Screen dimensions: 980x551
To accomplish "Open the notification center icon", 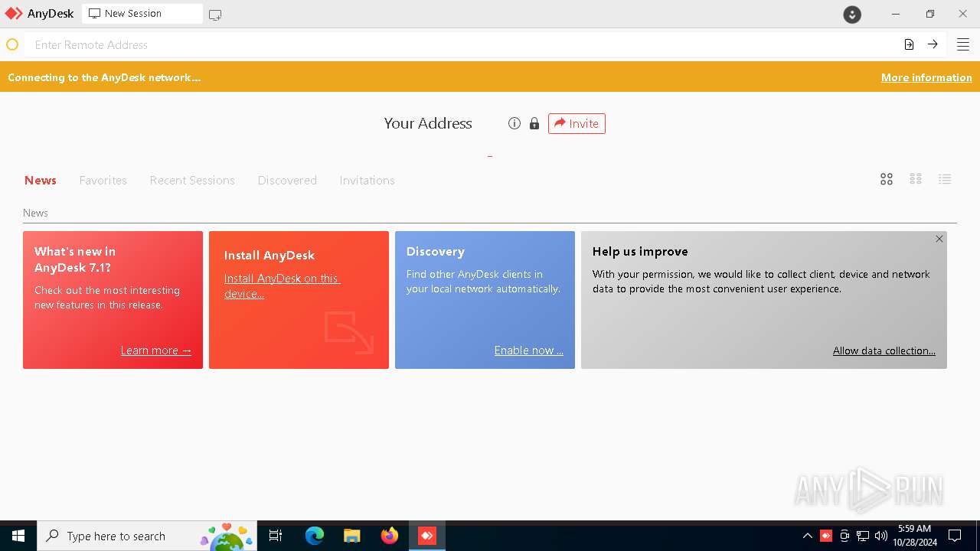I will tap(955, 536).
